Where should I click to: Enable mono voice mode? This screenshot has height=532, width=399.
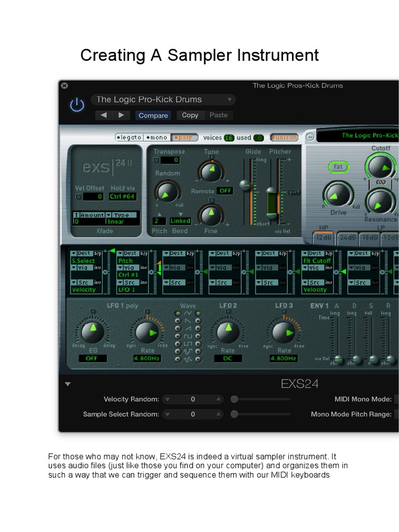click(x=157, y=137)
